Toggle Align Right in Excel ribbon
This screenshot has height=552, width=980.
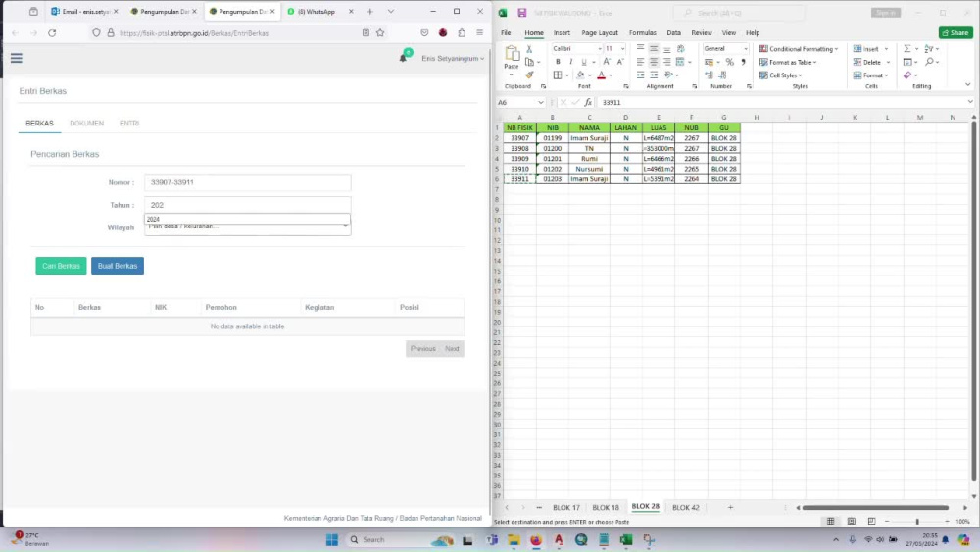coord(666,62)
